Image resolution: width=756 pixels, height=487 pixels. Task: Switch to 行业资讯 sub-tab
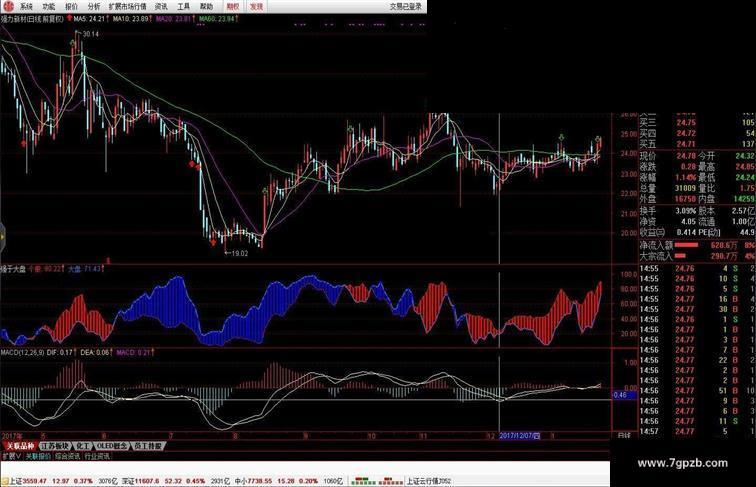97,456
